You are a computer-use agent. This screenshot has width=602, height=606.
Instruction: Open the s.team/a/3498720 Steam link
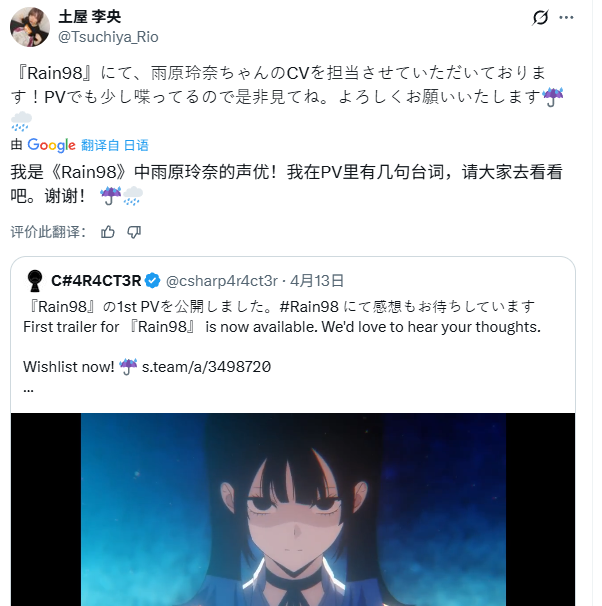coord(206,367)
